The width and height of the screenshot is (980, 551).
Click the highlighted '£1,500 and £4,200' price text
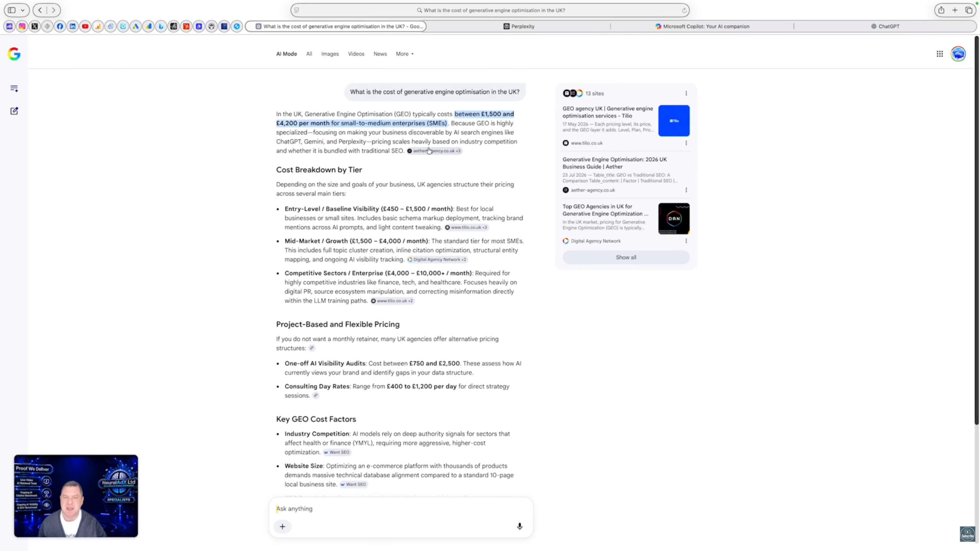click(x=395, y=119)
